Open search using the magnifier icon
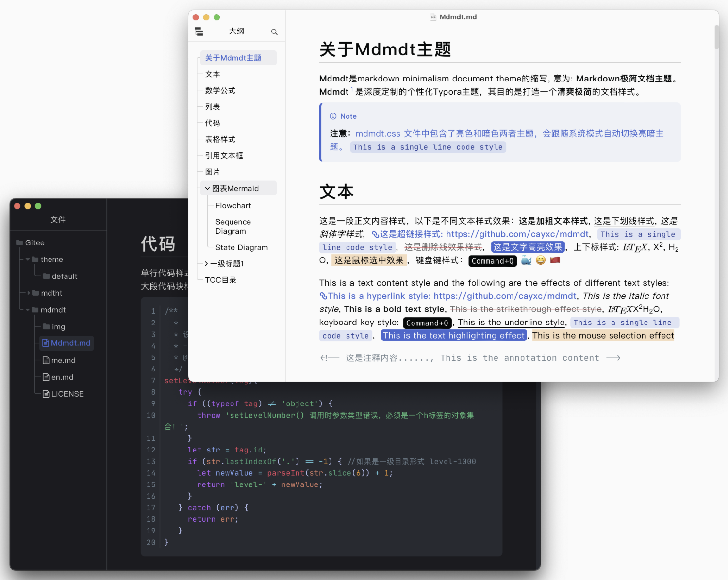 coord(274,32)
